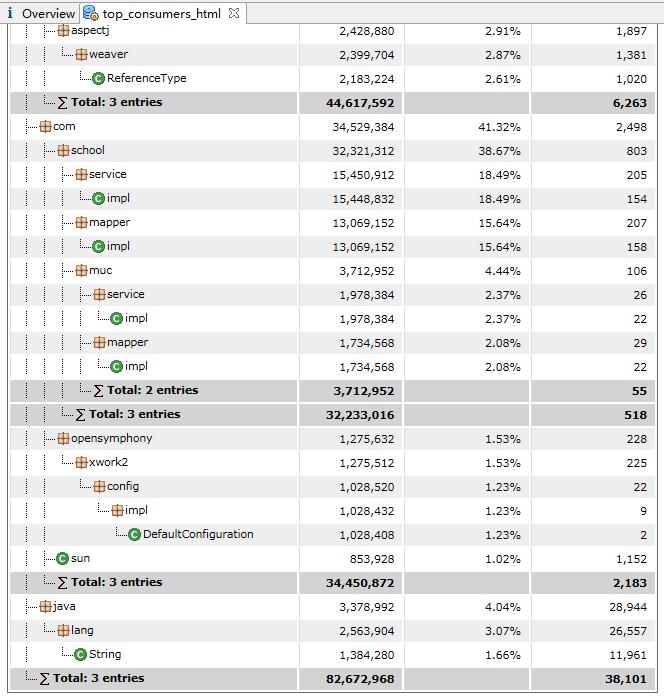This screenshot has width=664, height=697.
Task: Click impl class icon with 158 objects
Action: point(99,247)
